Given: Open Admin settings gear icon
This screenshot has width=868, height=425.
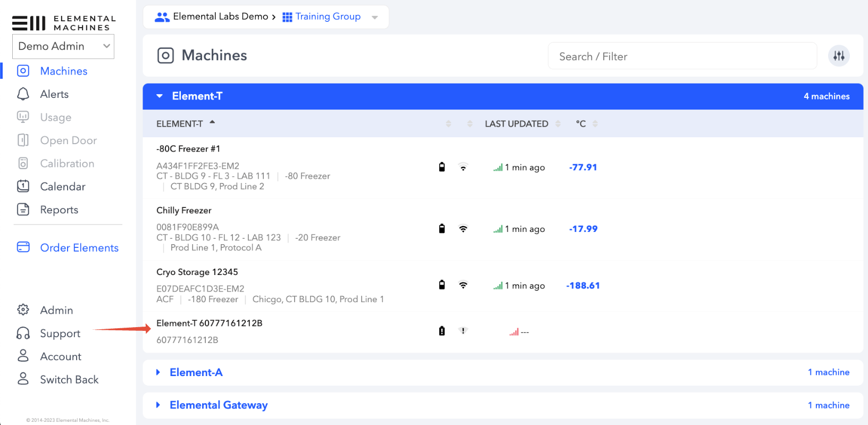Looking at the screenshot, I should coord(23,310).
